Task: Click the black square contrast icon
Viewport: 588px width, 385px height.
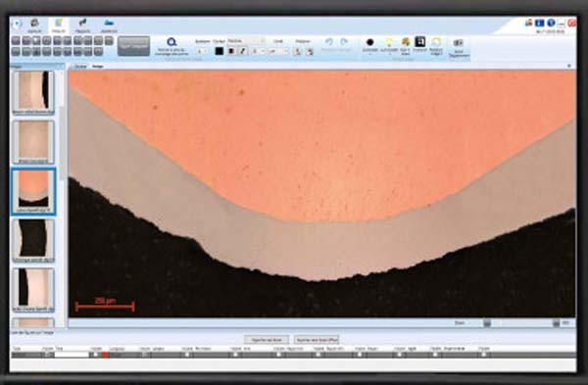Action: (420, 41)
